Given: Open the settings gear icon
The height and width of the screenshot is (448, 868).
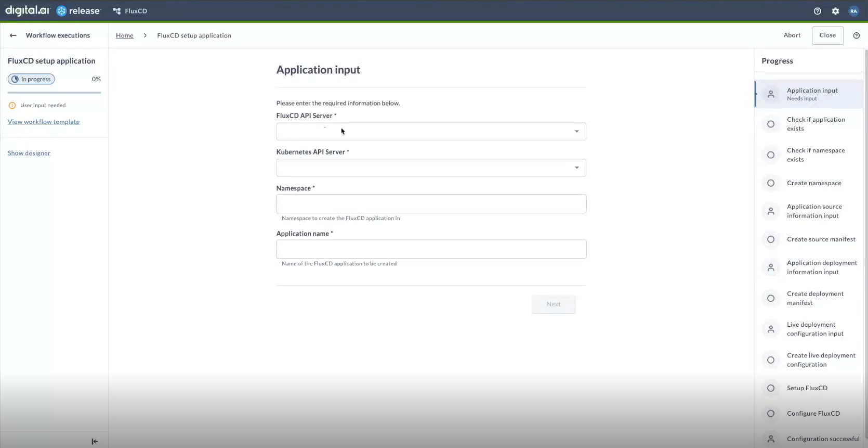Looking at the screenshot, I should click(835, 11).
